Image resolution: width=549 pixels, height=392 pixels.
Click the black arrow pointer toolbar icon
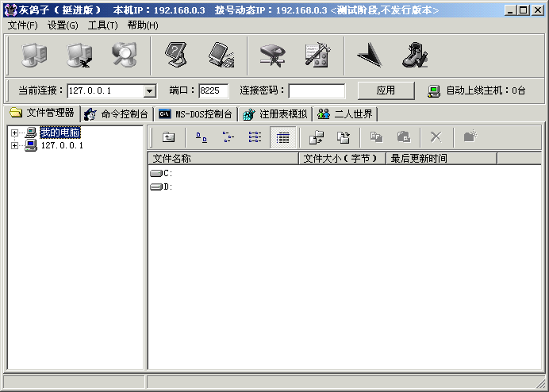369,55
